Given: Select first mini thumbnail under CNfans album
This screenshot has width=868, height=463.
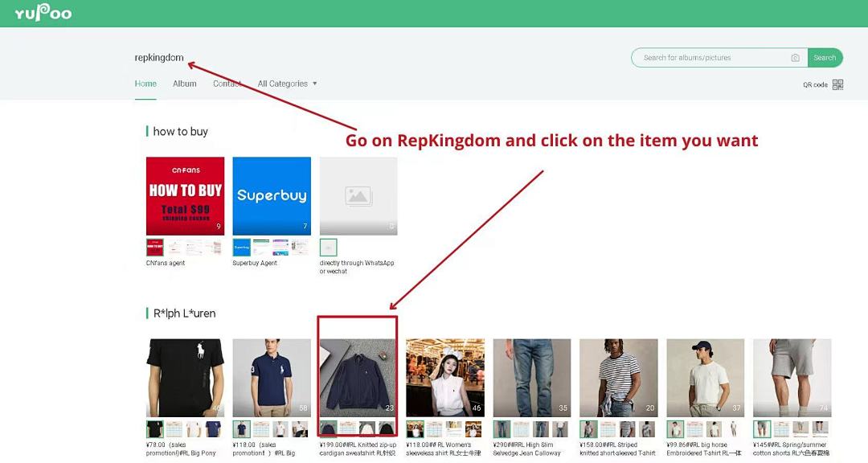Looking at the screenshot, I should click(x=155, y=247).
